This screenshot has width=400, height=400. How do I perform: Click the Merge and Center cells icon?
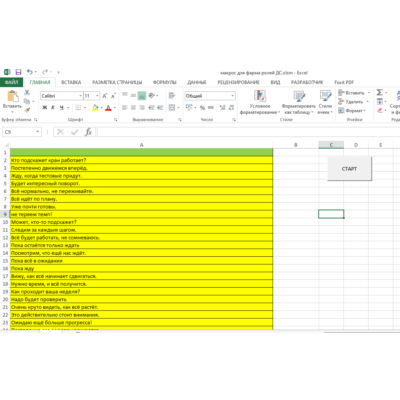(x=172, y=107)
